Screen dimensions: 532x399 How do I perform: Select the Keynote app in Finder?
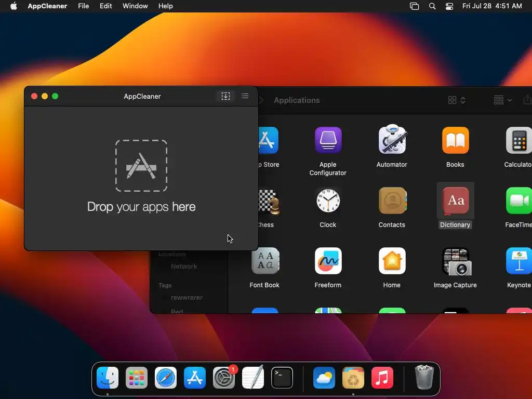point(519,261)
